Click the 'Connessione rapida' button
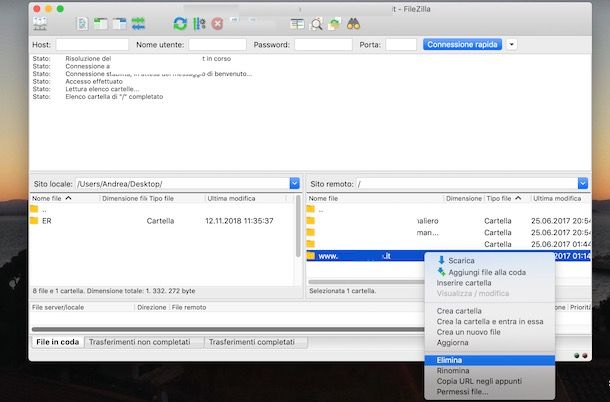Image resolution: width=610 pixels, height=402 pixels. (x=462, y=44)
